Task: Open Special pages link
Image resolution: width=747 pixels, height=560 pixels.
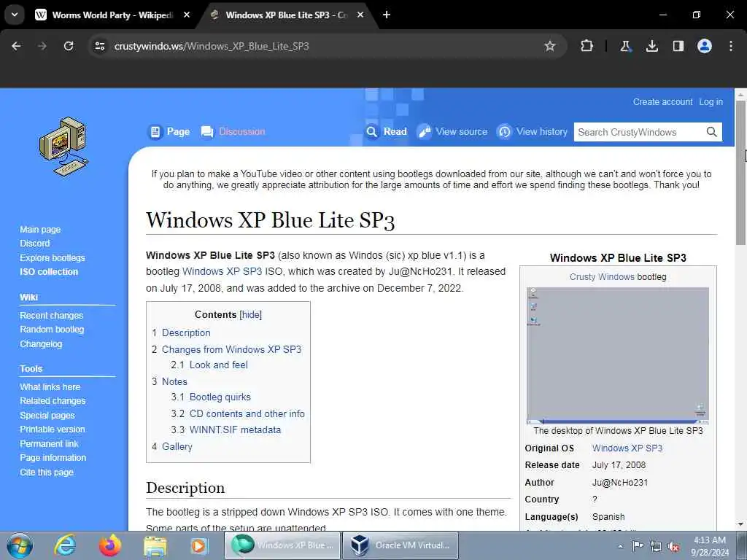Action: coord(47,415)
